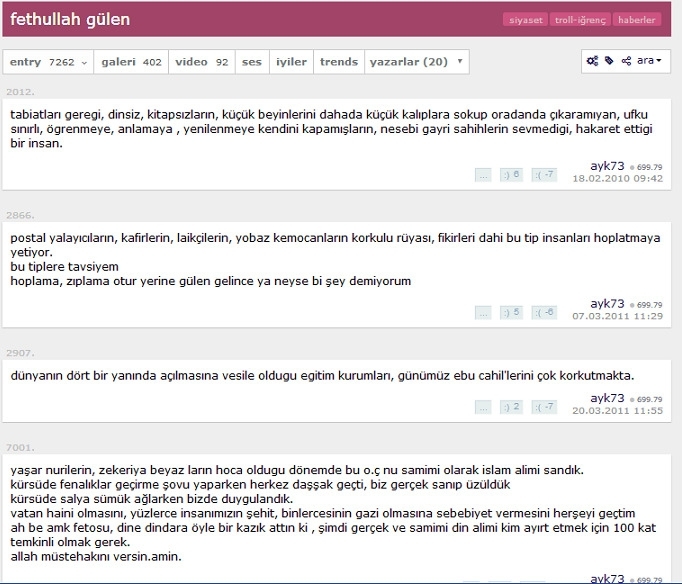
Task: Click the share icon near ara
Action: (x=626, y=61)
